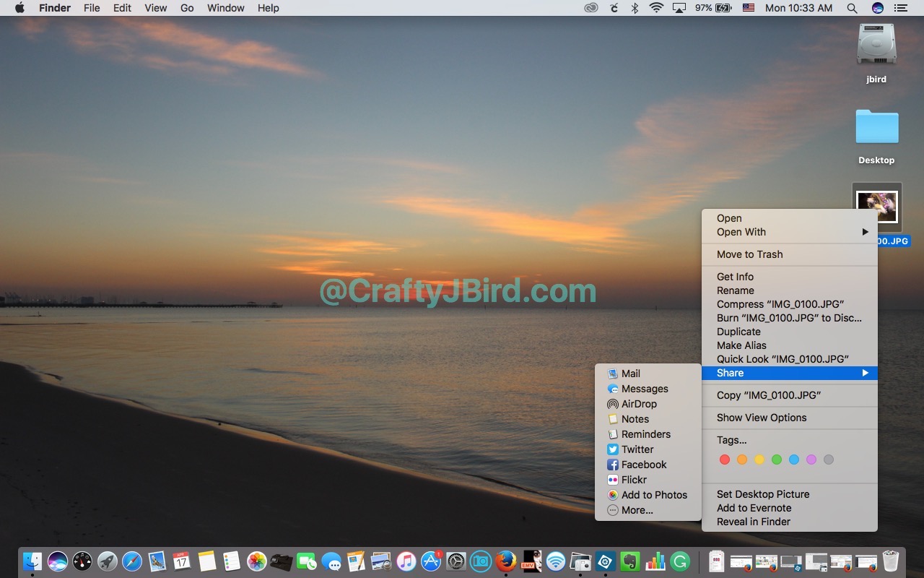Image resolution: width=924 pixels, height=578 pixels.
Task: Expand the Share submenu arrow
Action: point(865,373)
